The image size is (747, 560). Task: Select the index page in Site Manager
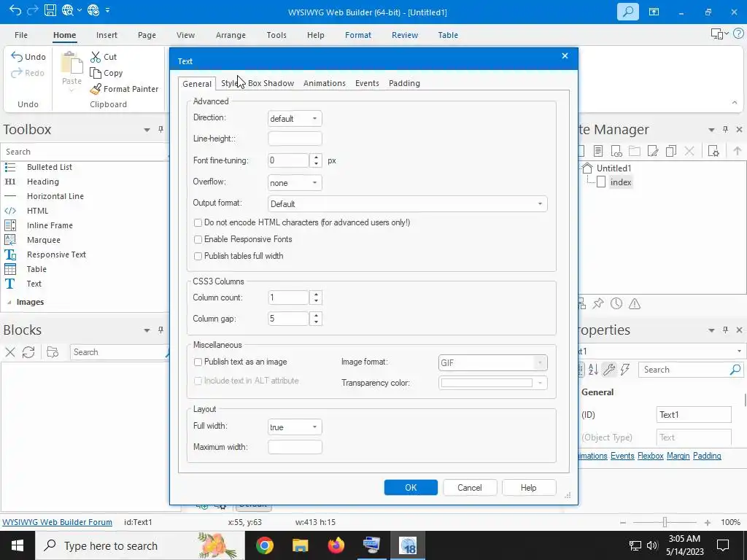620,182
